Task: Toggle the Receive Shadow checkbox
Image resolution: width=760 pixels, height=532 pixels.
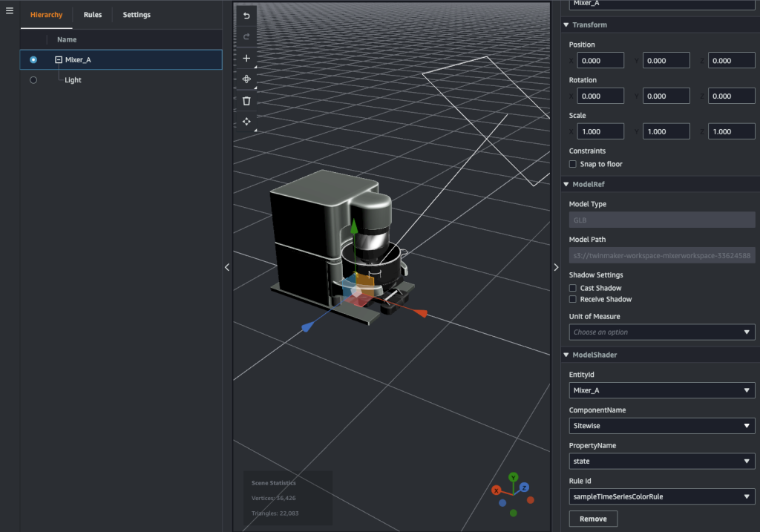Action: click(x=572, y=299)
